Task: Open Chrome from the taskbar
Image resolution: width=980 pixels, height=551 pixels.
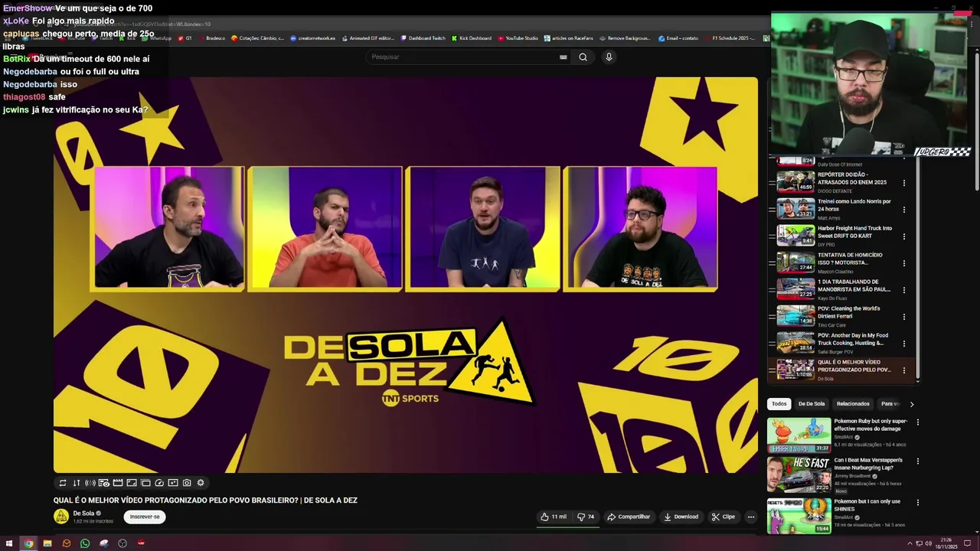Action: (28, 543)
